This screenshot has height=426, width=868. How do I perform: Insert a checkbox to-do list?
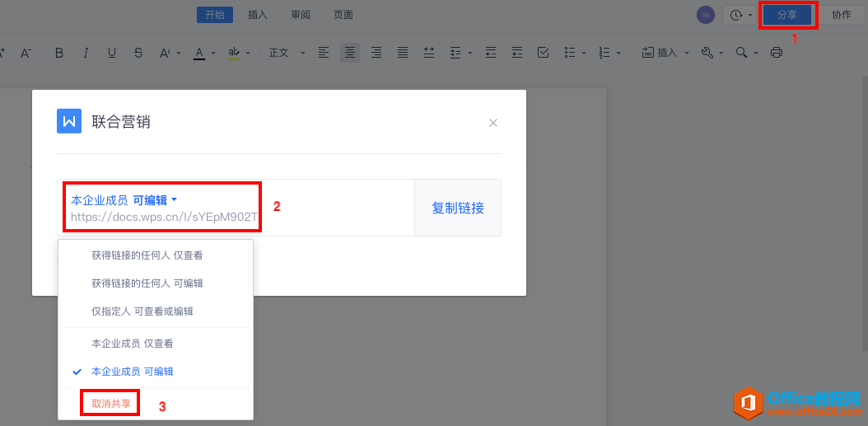(543, 53)
